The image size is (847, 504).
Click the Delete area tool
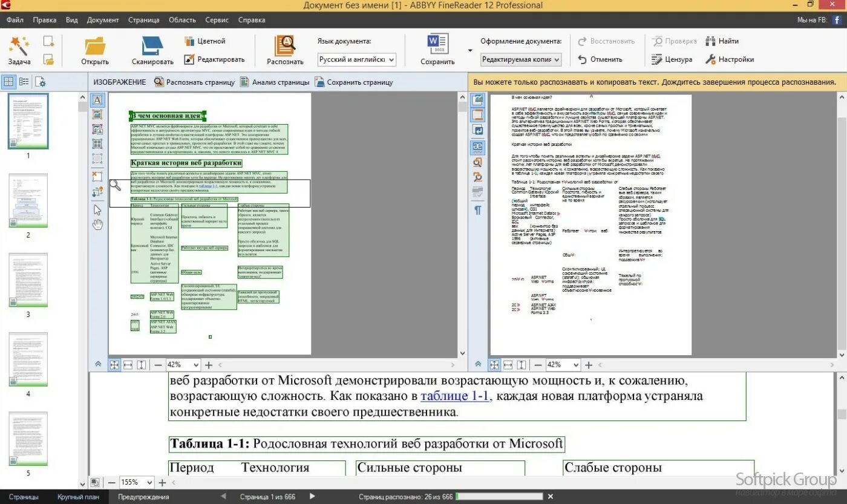[x=97, y=176]
